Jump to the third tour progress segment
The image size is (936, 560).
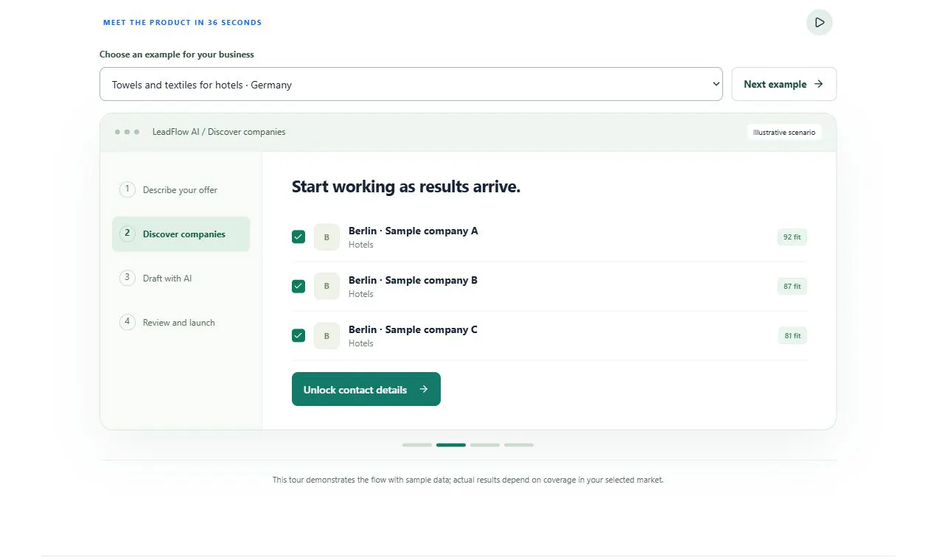(485, 445)
